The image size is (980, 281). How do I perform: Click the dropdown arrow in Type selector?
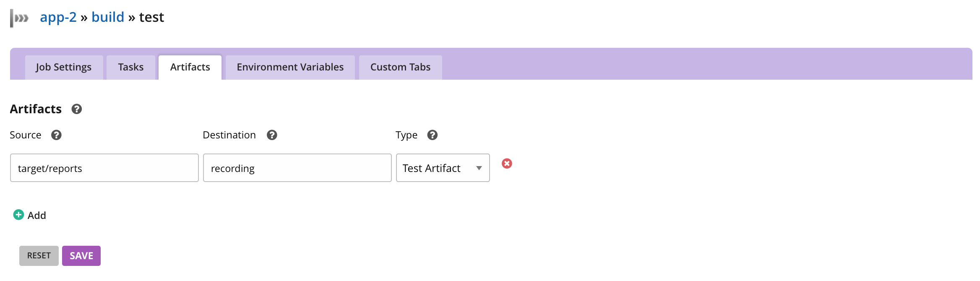(479, 168)
